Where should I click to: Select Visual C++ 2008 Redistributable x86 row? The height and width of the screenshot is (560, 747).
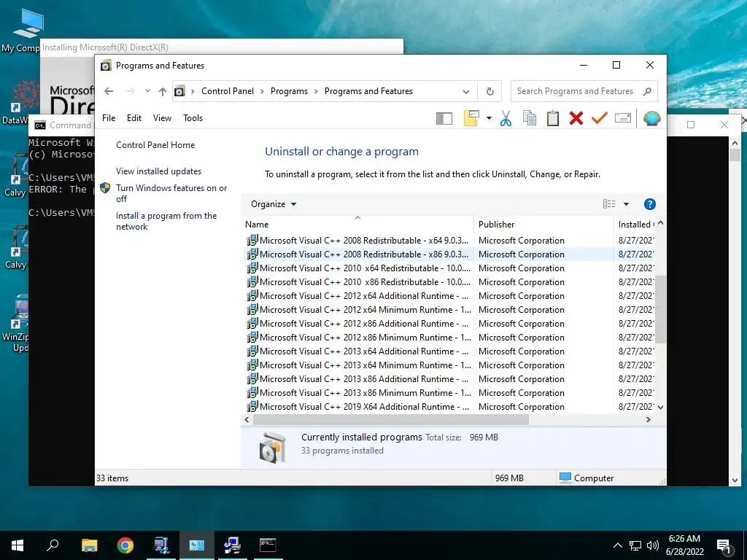tap(449, 254)
